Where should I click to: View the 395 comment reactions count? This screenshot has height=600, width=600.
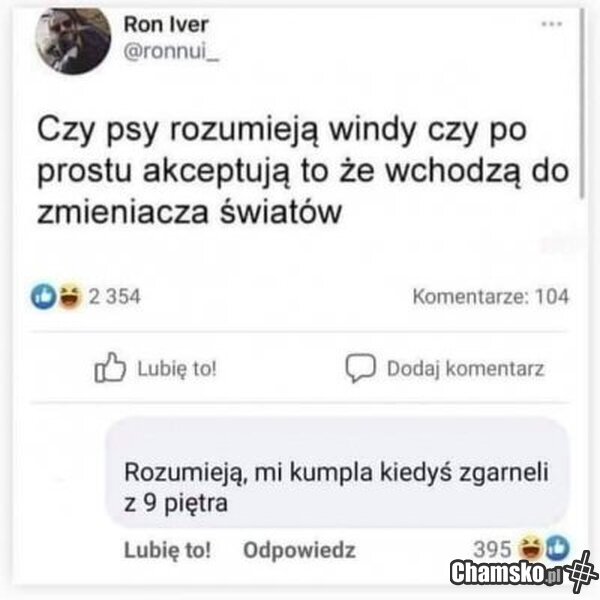pos(492,549)
